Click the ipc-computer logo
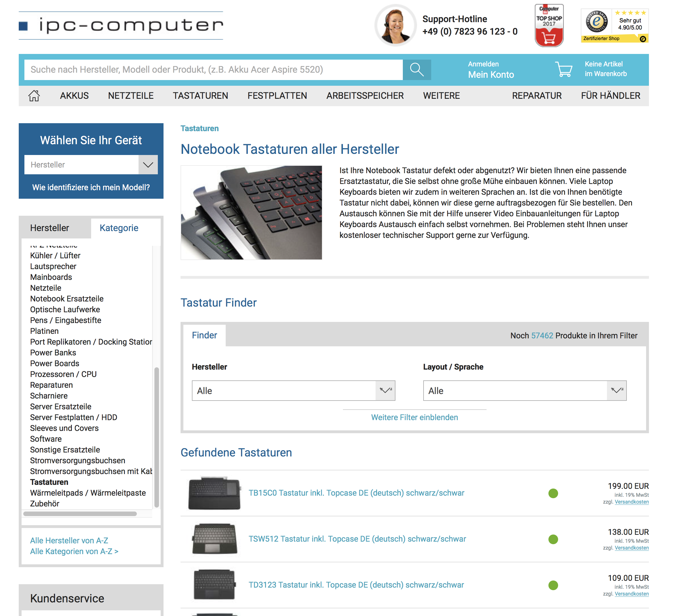683x616 pixels. [x=121, y=25]
